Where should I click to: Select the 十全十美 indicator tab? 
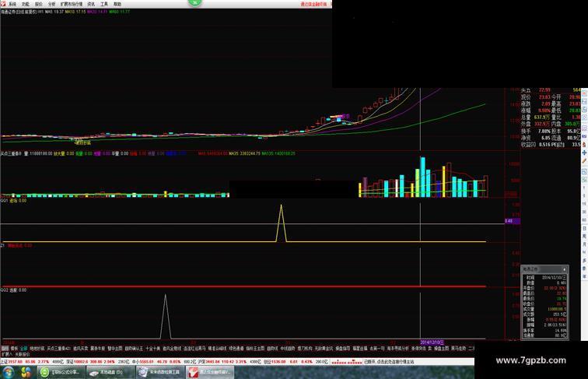click(152, 349)
